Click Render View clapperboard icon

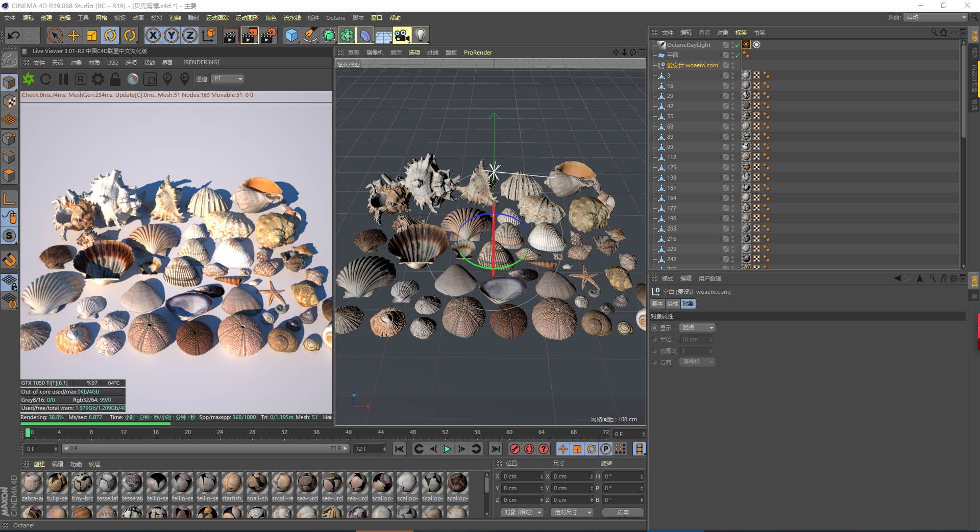[231, 35]
